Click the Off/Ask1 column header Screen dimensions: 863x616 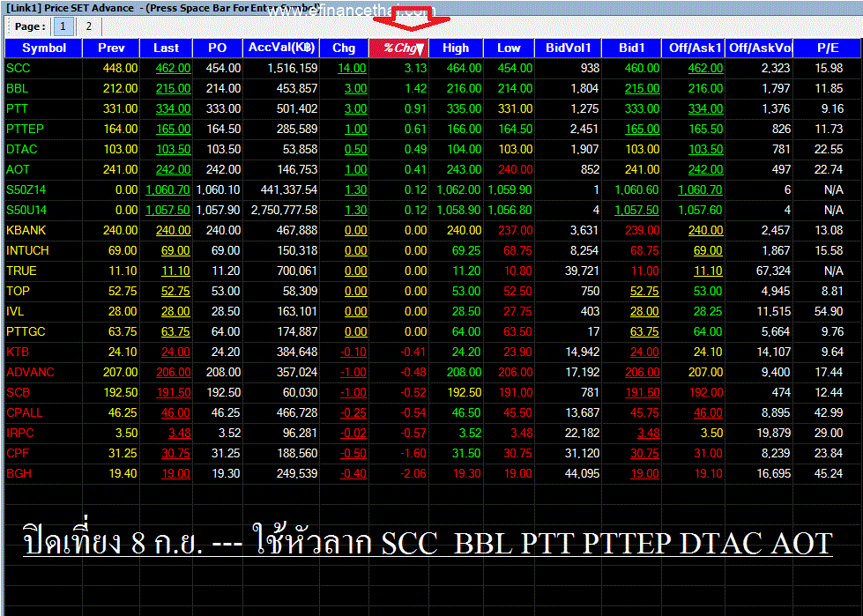click(x=694, y=48)
